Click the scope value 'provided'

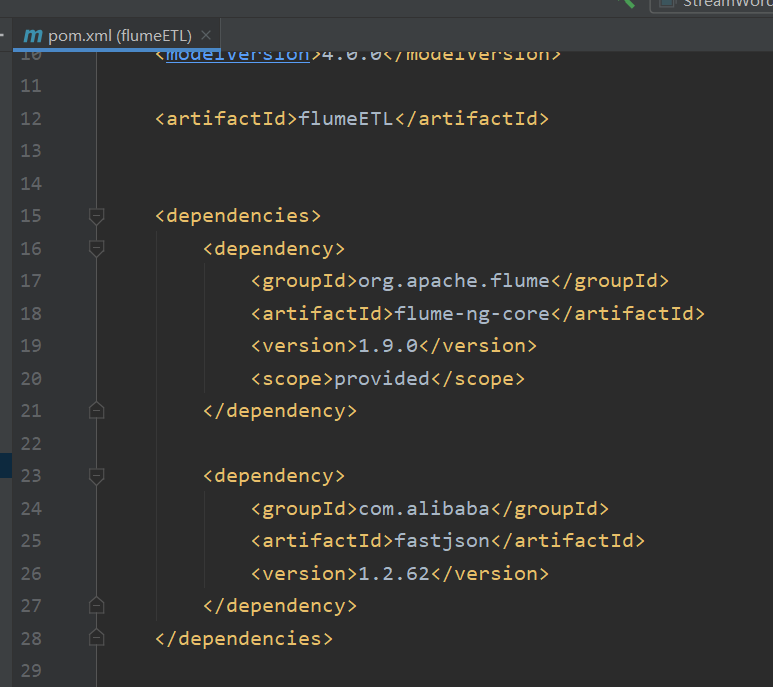(x=382, y=379)
